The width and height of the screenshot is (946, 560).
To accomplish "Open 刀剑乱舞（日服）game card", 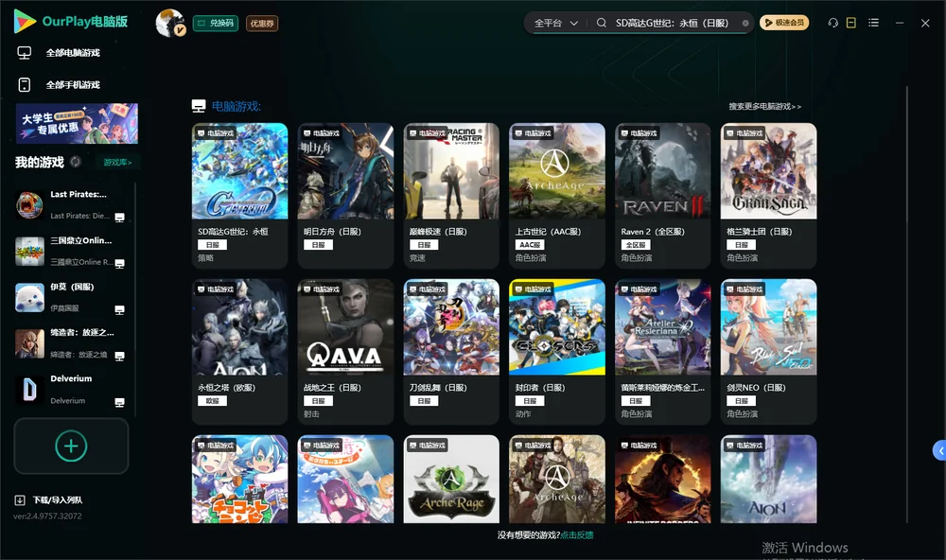I will (451, 352).
